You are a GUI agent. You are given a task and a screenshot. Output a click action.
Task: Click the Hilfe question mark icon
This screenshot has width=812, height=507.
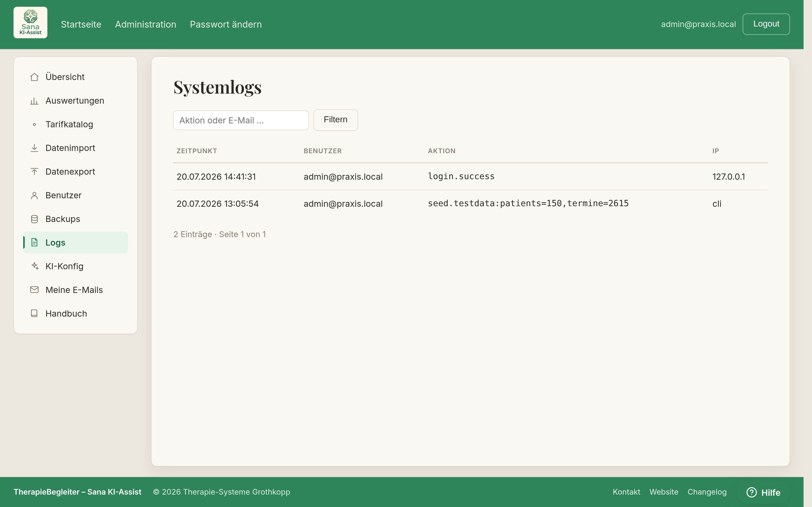point(751,492)
